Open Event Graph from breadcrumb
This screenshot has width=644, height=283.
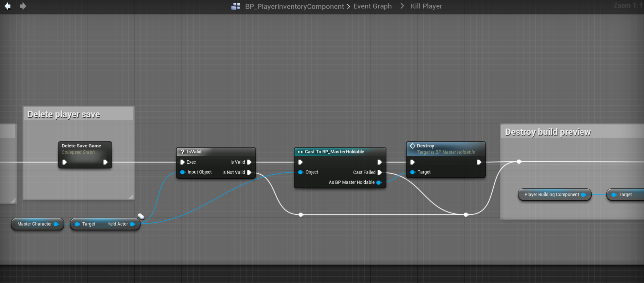(x=372, y=6)
